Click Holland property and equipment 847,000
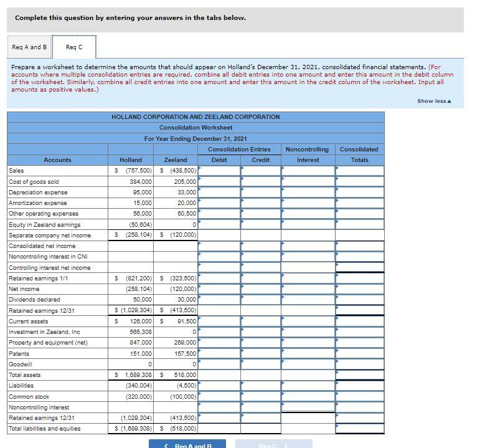The height and width of the screenshot is (448, 490). [141, 343]
